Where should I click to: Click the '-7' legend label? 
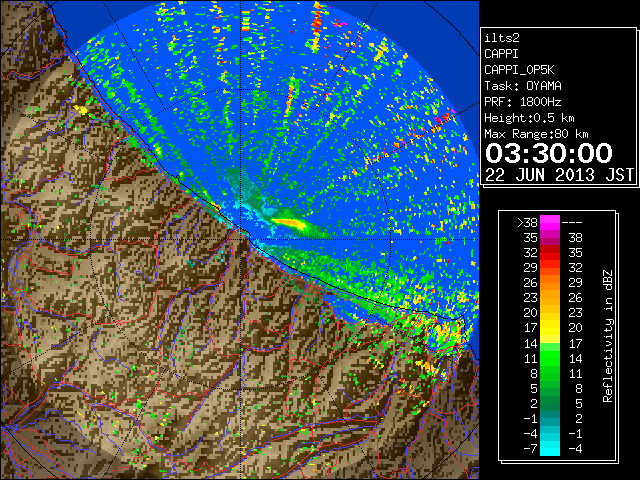pyautogui.click(x=530, y=449)
